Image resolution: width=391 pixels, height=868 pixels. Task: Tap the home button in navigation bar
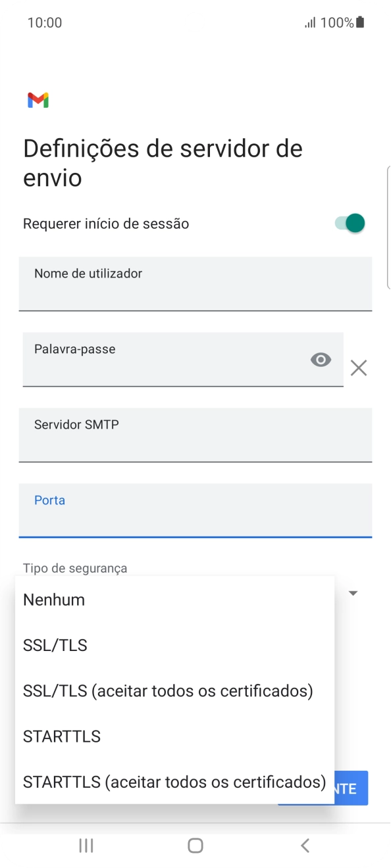(195, 846)
